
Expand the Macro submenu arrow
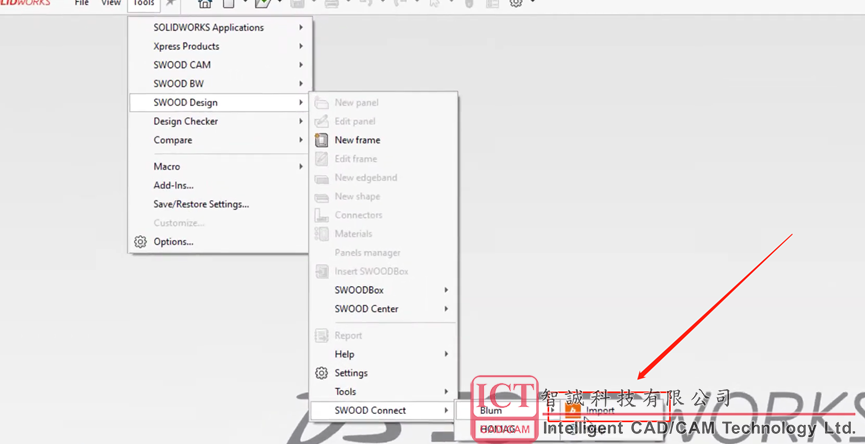[x=301, y=167]
